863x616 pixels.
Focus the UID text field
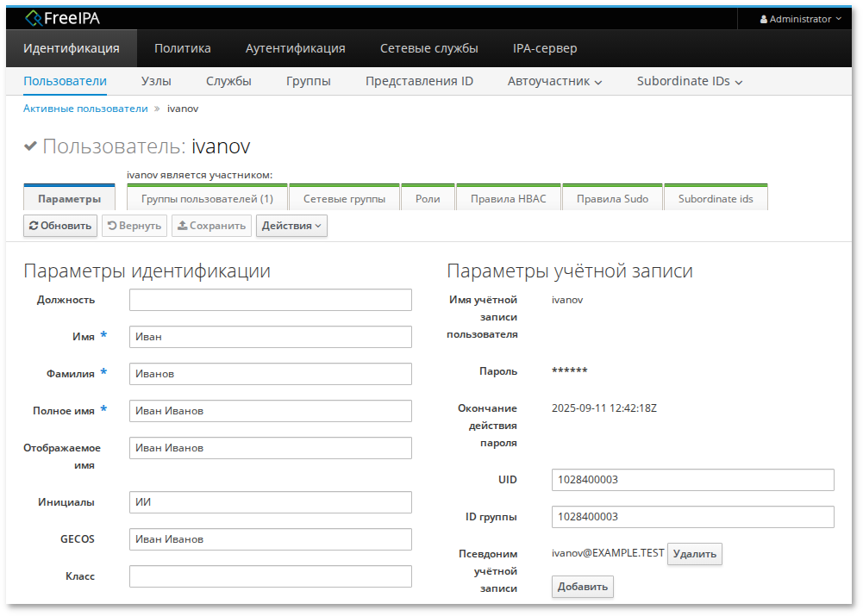click(692, 480)
